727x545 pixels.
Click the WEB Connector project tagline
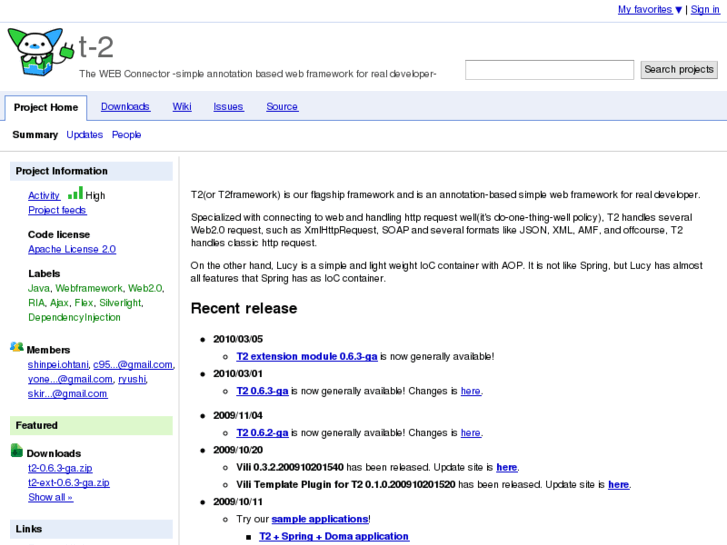click(258, 74)
